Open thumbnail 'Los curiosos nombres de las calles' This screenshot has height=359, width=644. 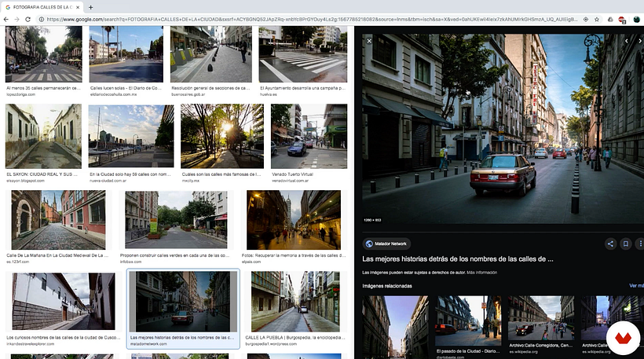(64, 302)
